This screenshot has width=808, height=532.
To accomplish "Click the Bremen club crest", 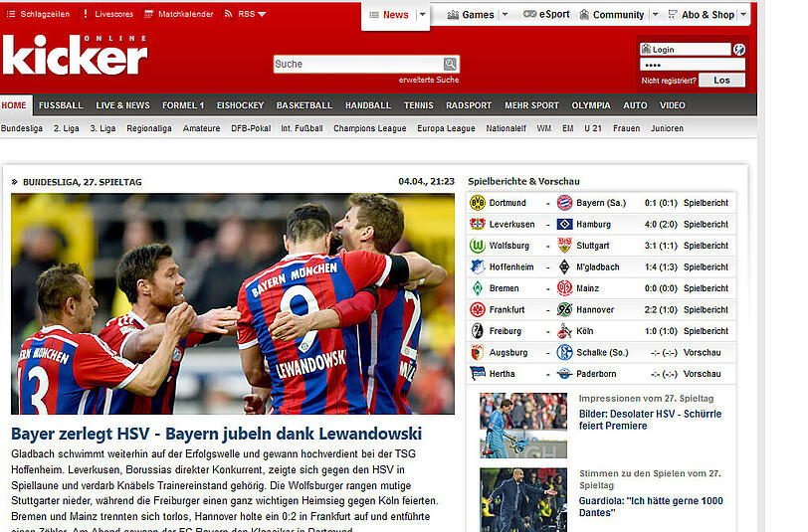I will click(478, 288).
